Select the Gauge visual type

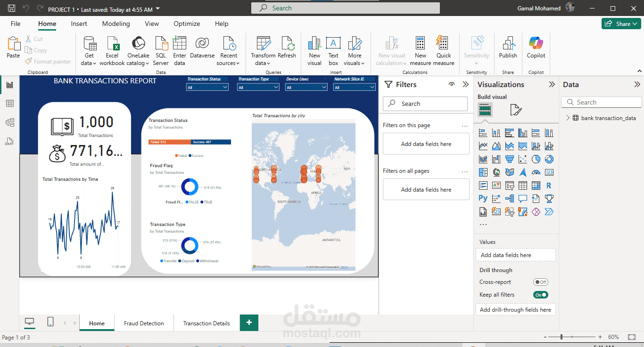(536, 172)
